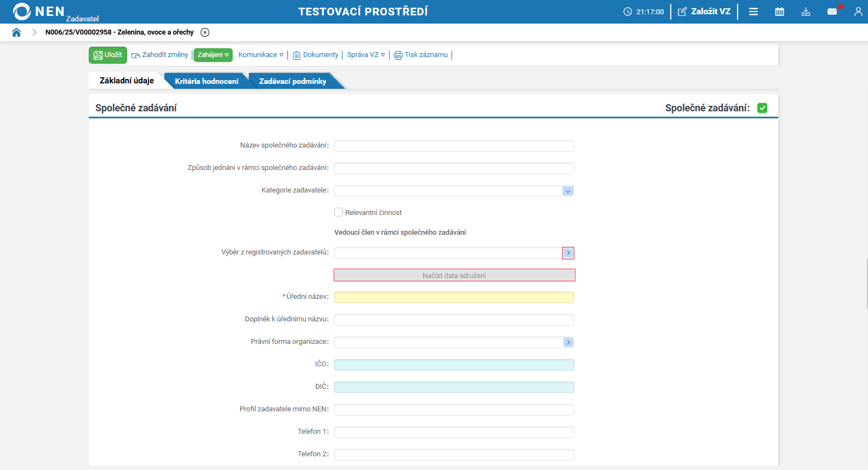Print record with Tisk záznamu
The width and height of the screenshot is (868, 470).
(x=421, y=55)
